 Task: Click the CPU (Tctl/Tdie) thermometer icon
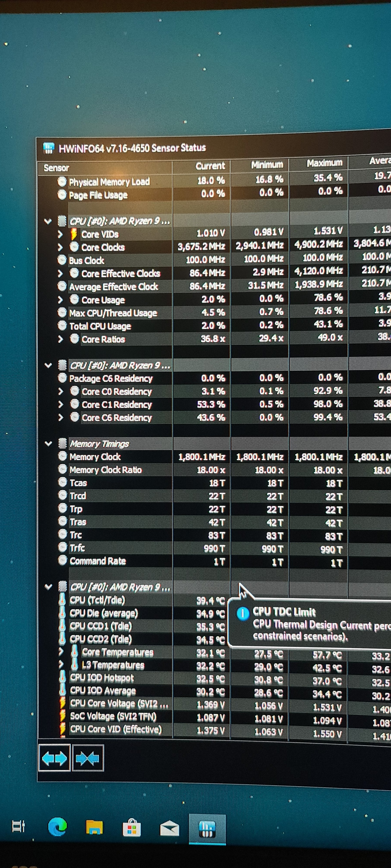click(62, 599)
